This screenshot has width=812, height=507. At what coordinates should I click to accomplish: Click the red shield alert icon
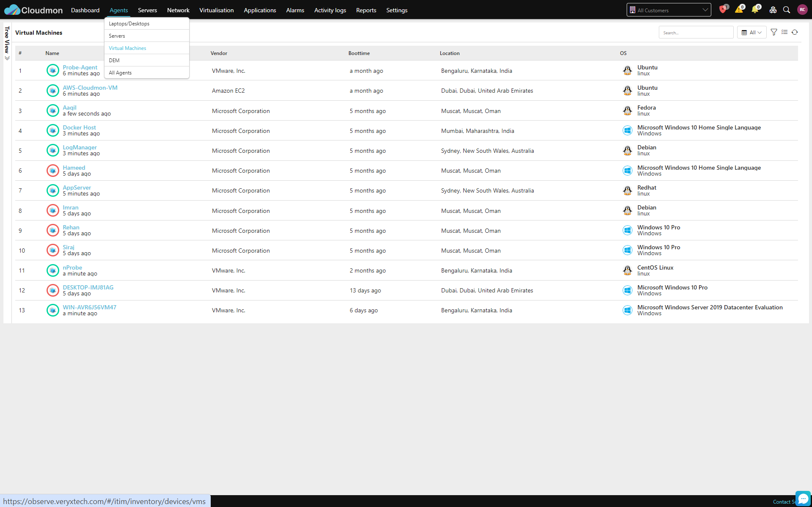[x=723, y=9]
